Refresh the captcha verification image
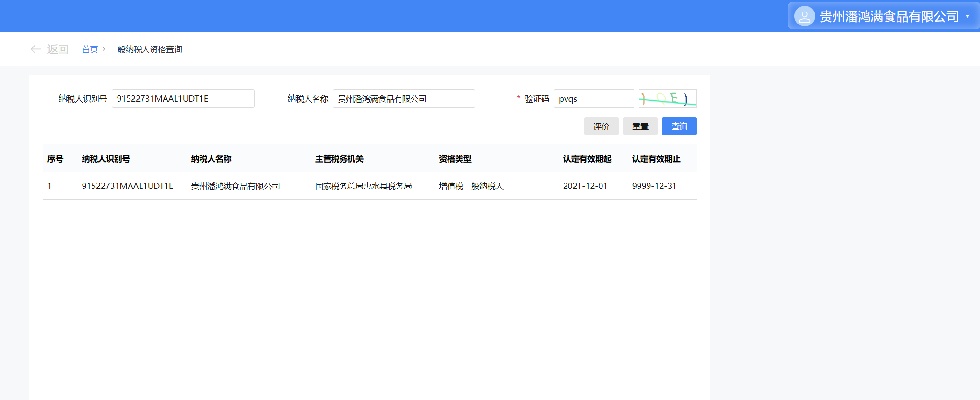980x400 pixels. 667,99
